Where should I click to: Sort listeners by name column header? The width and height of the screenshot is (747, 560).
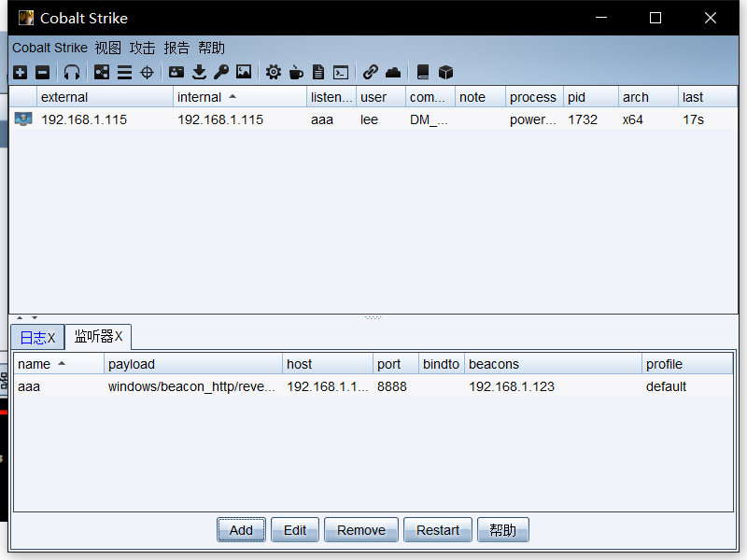click(x=59, y=364)
